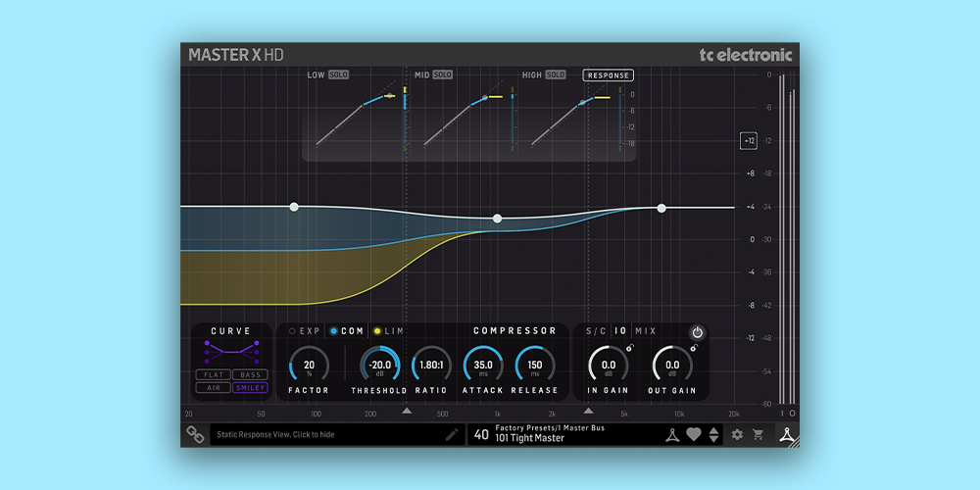This screenshot has width=980, height=490.
Task: Step presets using the up/down arrows
Action: 713,434
